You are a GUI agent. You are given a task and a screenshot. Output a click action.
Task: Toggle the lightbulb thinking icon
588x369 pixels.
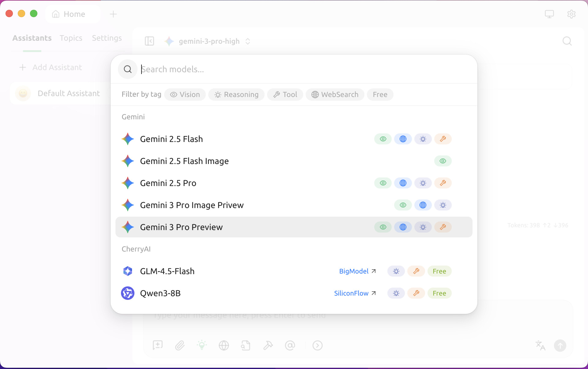point(202,345)
